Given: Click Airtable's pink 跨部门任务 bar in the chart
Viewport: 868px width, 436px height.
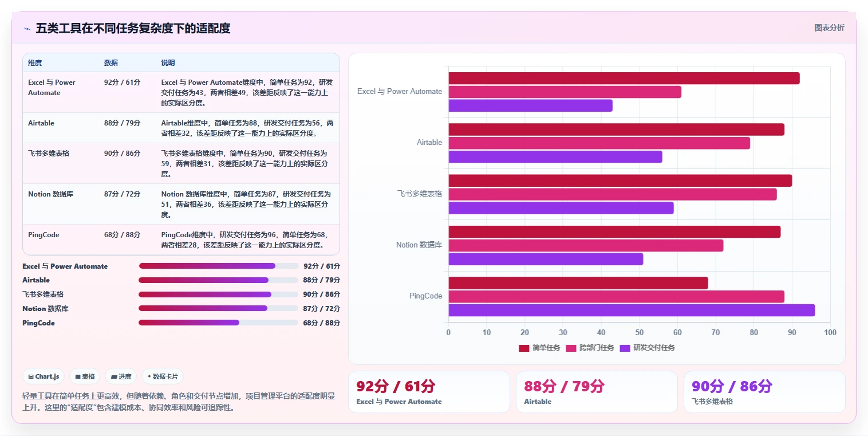Looking at the screenshot, I should coord(599,143).
